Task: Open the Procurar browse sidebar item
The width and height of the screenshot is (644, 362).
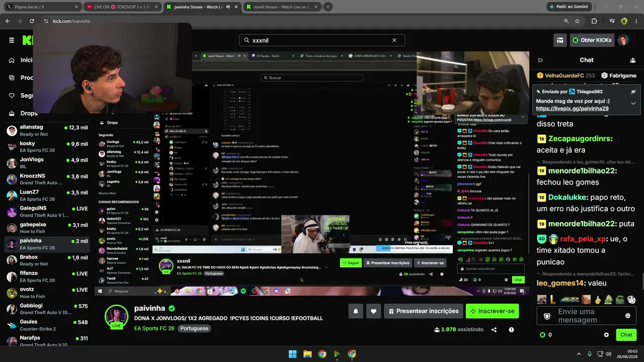Action: click(20, 78)
